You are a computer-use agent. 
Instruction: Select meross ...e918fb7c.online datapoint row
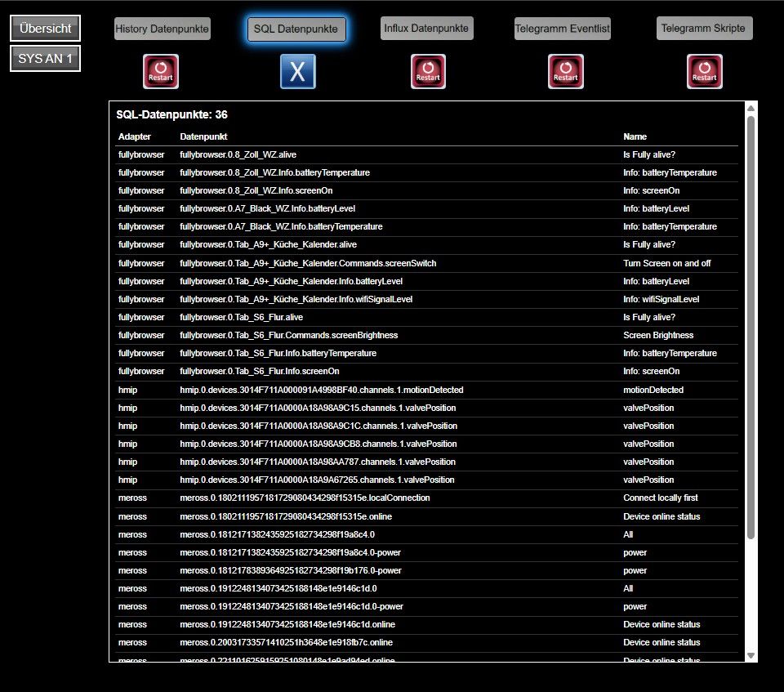pos(426,642)
